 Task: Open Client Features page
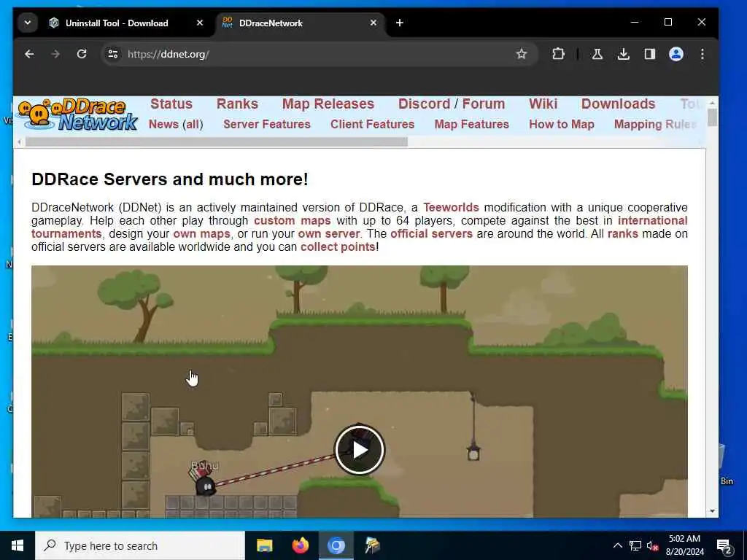point(373,124)
